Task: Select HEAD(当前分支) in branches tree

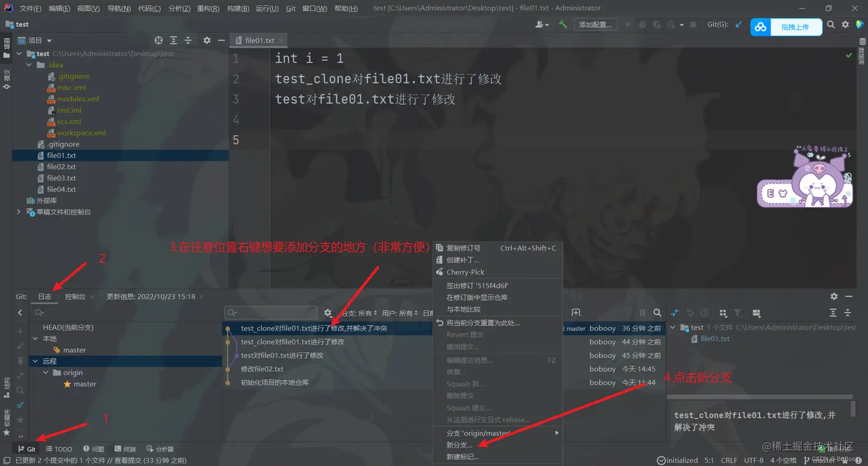Action: pos(68,327)
